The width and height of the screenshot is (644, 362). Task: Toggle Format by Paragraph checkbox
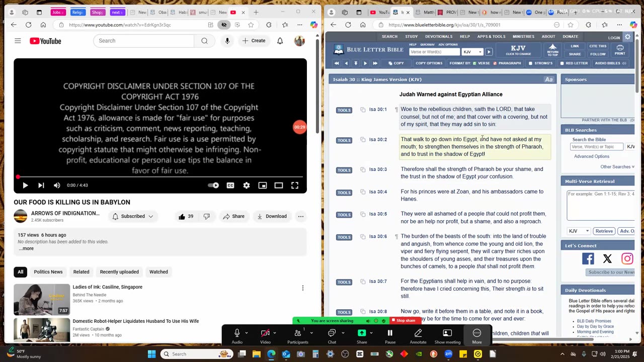495,63
